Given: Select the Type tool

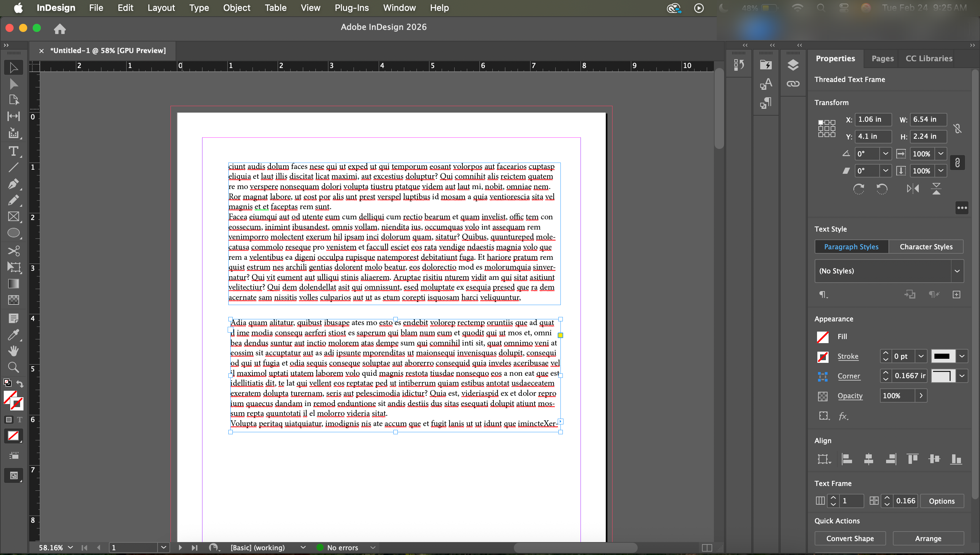Looking at the screenshot, I should point(13,151).
